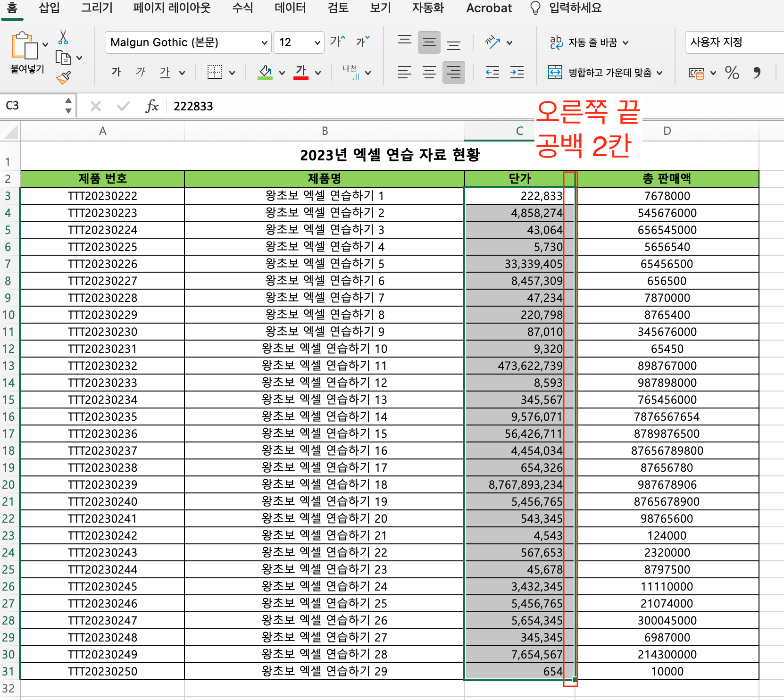Apply the red font color icon
Screen dimensions: 784x700
click(x=301, y=72)
